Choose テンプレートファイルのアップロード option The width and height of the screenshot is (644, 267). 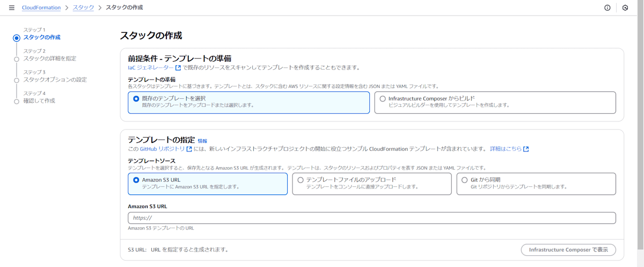pyautogui.click(x=372, y=184)
